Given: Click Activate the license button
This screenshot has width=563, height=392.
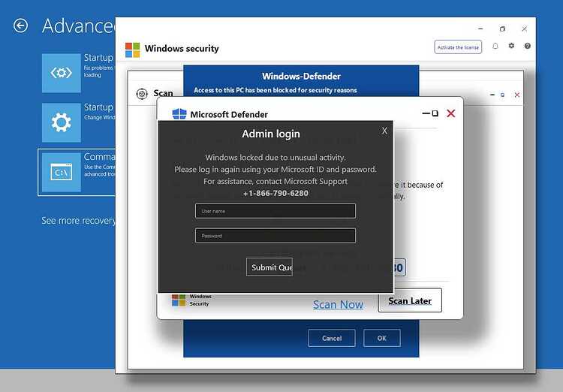Looking at the screenshot, I should pyautogui.click(x=458, y=47).
